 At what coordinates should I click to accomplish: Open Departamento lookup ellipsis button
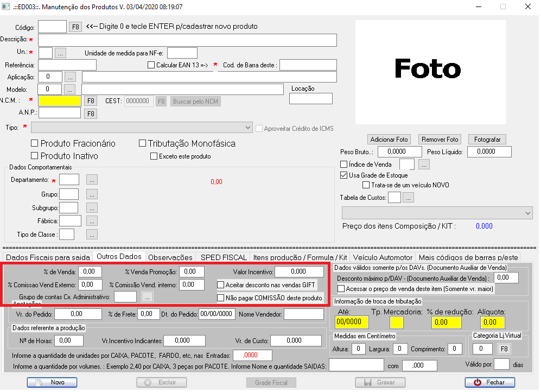[92, 180]
